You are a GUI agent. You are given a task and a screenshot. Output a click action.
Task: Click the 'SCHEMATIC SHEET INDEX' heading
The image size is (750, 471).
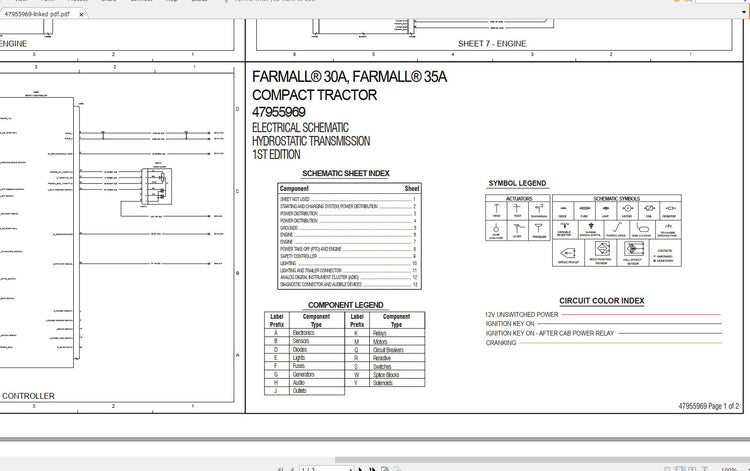point(346,174)
